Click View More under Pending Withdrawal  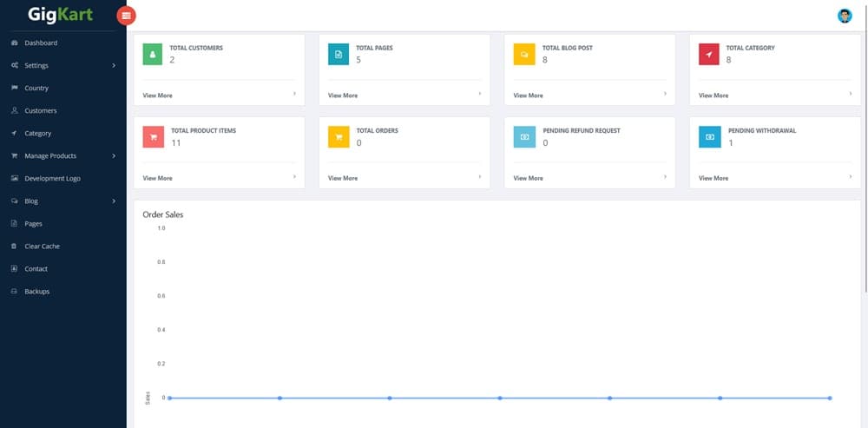tap(713, 178)
